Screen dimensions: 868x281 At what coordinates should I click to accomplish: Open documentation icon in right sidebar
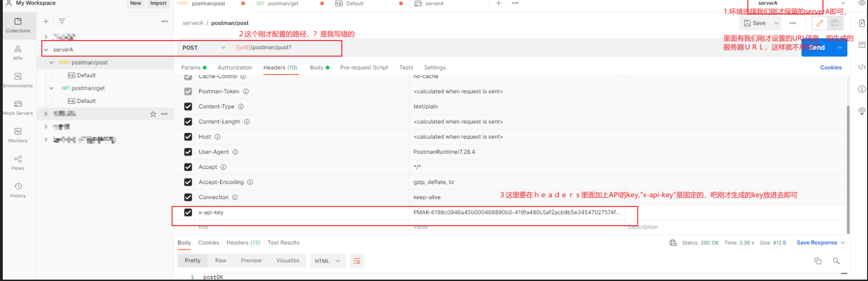click(862, 23)
